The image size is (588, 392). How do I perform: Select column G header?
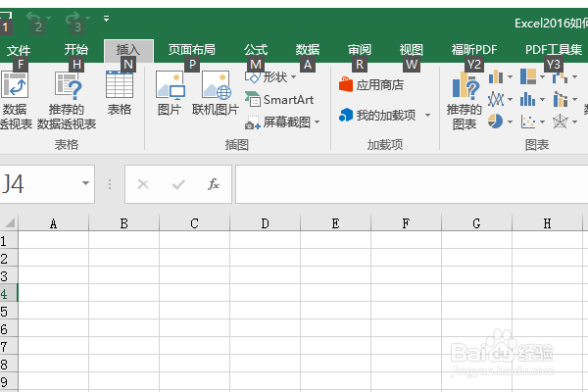[476, 223]
